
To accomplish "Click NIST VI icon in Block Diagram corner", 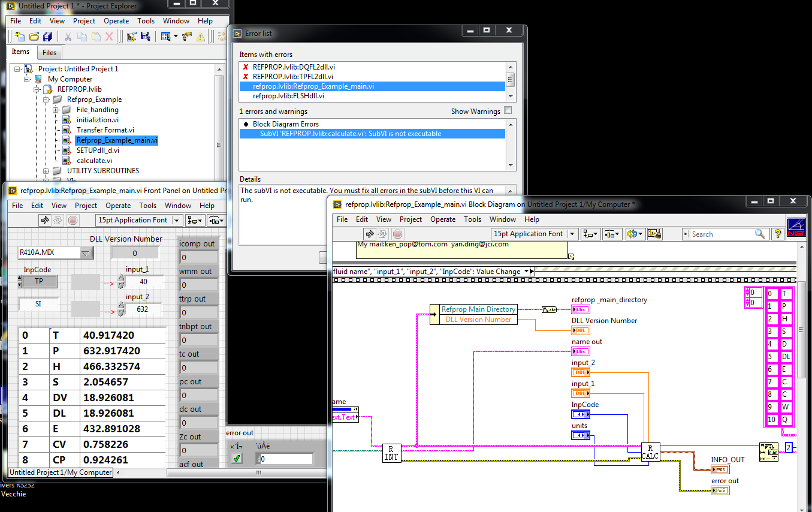I will click(x=796, y=227).
